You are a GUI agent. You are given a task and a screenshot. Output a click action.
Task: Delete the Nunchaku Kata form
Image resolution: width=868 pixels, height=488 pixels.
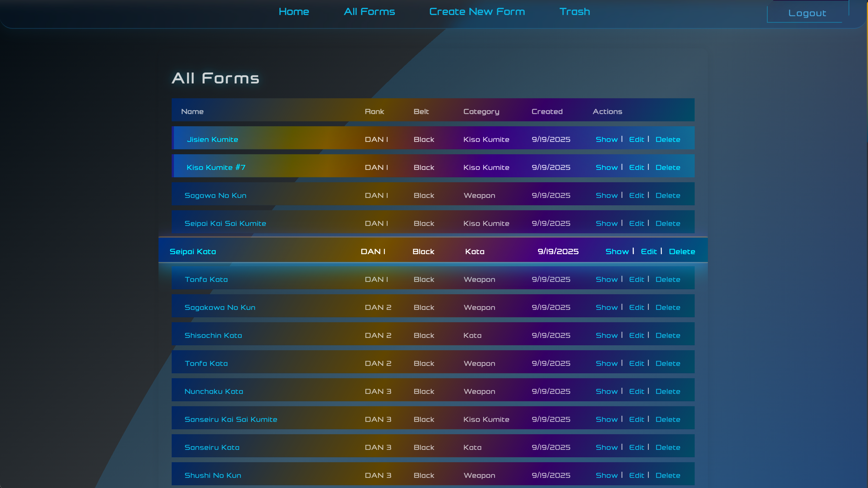point(667,391)
